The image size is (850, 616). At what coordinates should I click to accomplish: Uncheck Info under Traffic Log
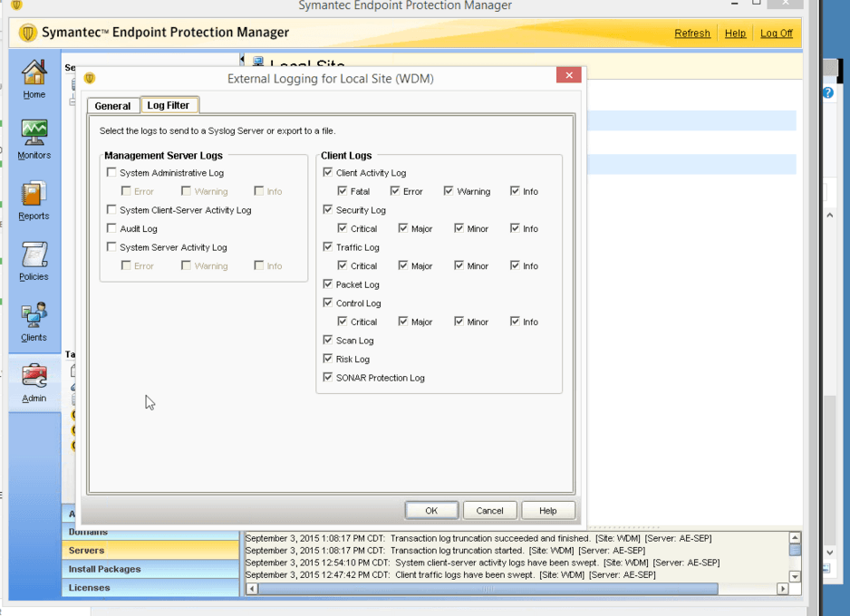coord(515,265)
